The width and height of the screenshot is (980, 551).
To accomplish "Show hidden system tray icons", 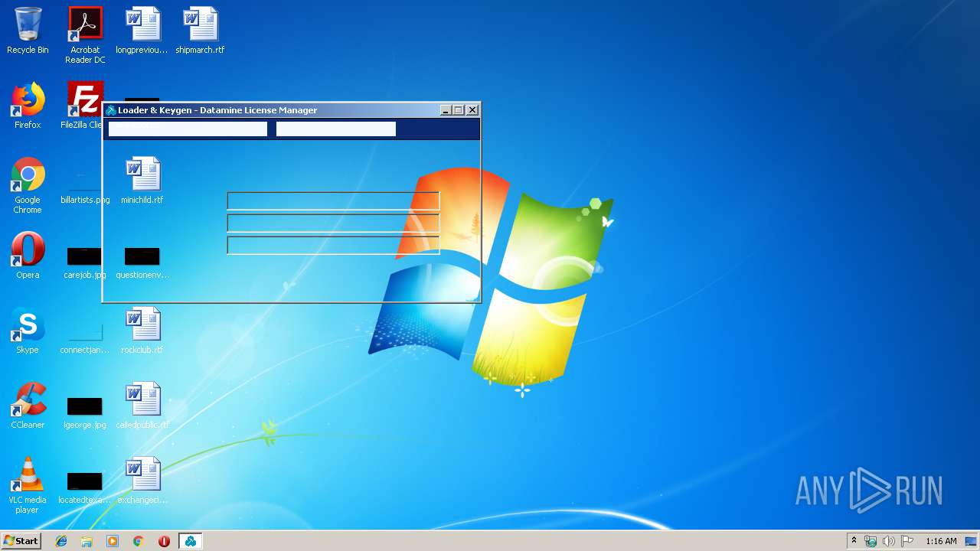I will click(854, 541).
